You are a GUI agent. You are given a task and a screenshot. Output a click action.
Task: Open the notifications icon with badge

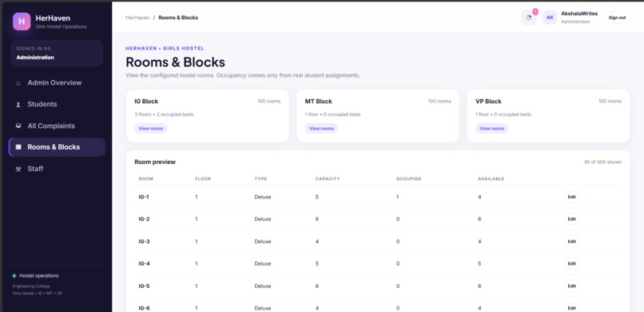529,18
